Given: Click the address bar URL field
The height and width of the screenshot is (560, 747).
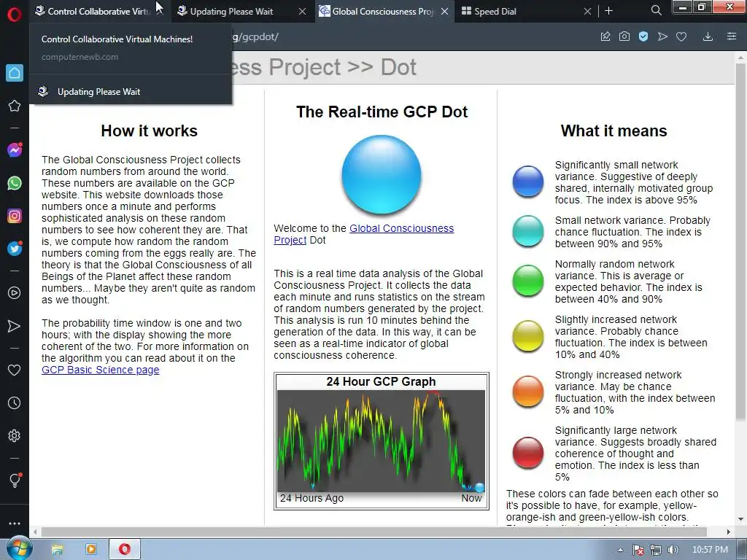Looking at the screenshot, I should [410, 36].
